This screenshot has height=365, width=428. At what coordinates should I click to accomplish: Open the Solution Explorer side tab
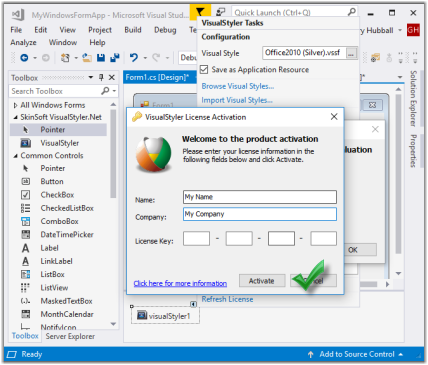[x=413, y=98]
